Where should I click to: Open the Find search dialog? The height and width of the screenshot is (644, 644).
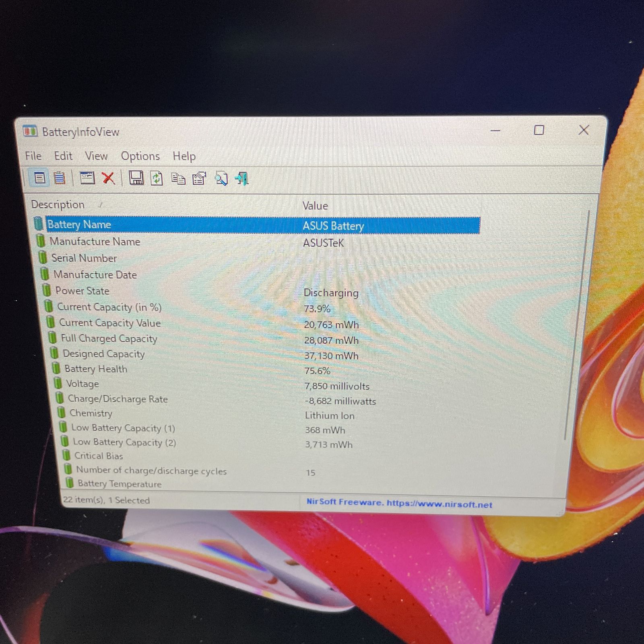coord(222,178)
